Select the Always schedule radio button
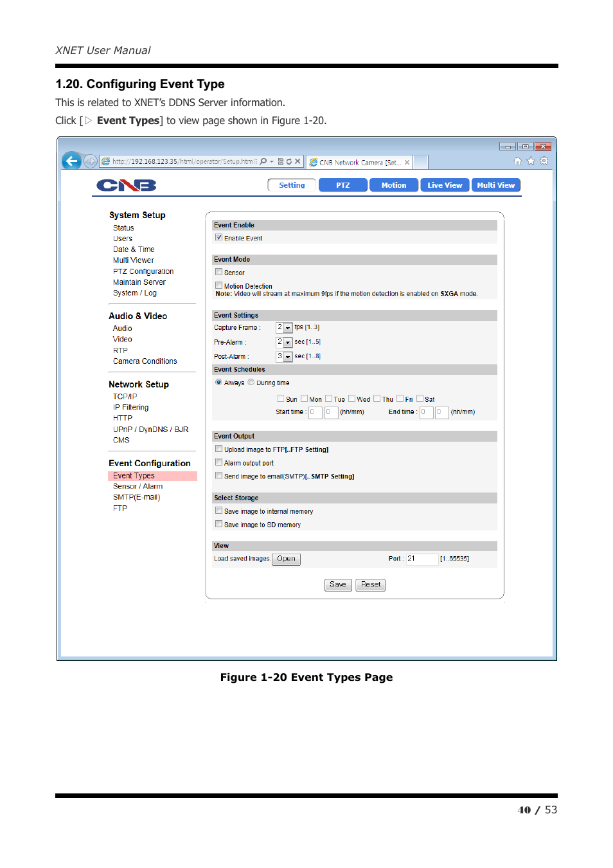613x868 pixels. coord(218,382)
